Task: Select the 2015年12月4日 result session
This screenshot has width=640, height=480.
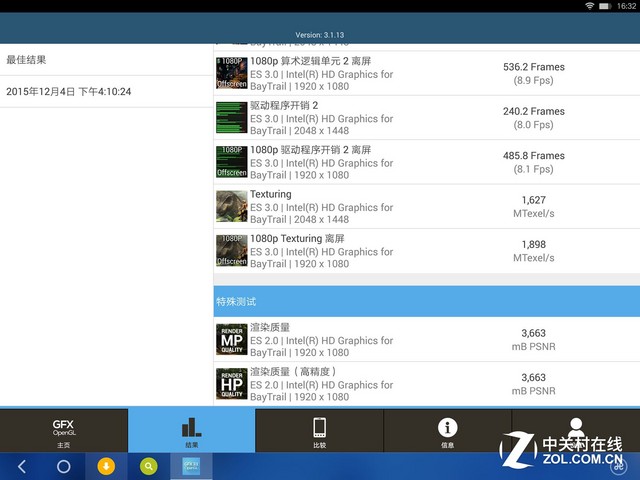Action: coord(106,92)
